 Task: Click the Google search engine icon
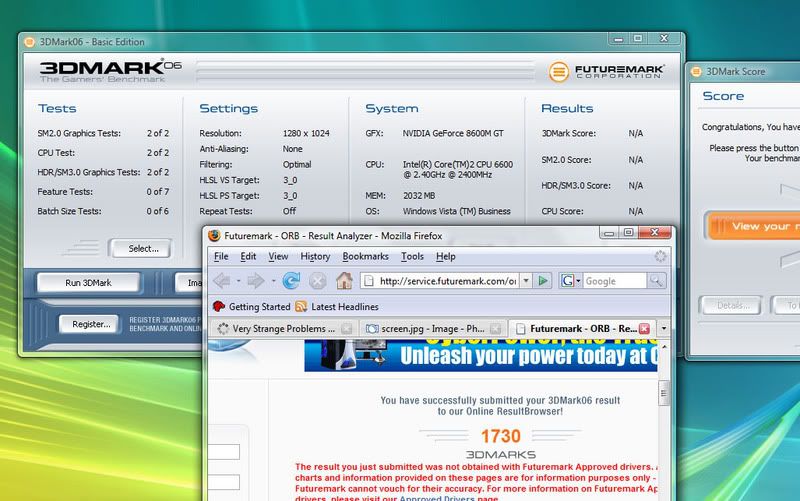[x=567, y=281]
